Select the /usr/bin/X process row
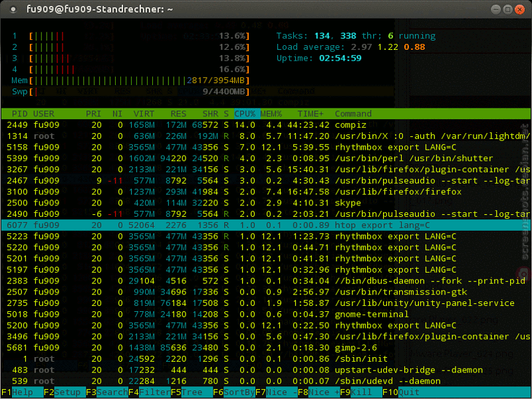532x399 pixels. click(x=266, y=136)
